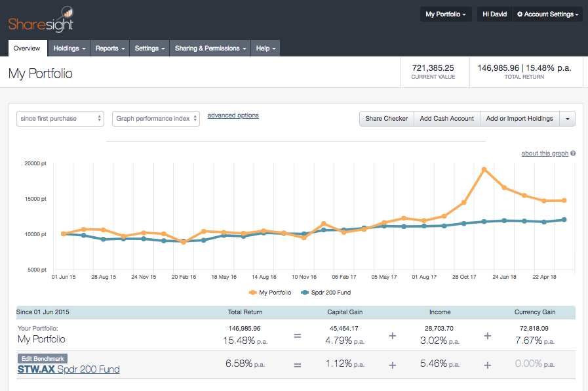Click the Edit Benchmark button

point(43,359)
